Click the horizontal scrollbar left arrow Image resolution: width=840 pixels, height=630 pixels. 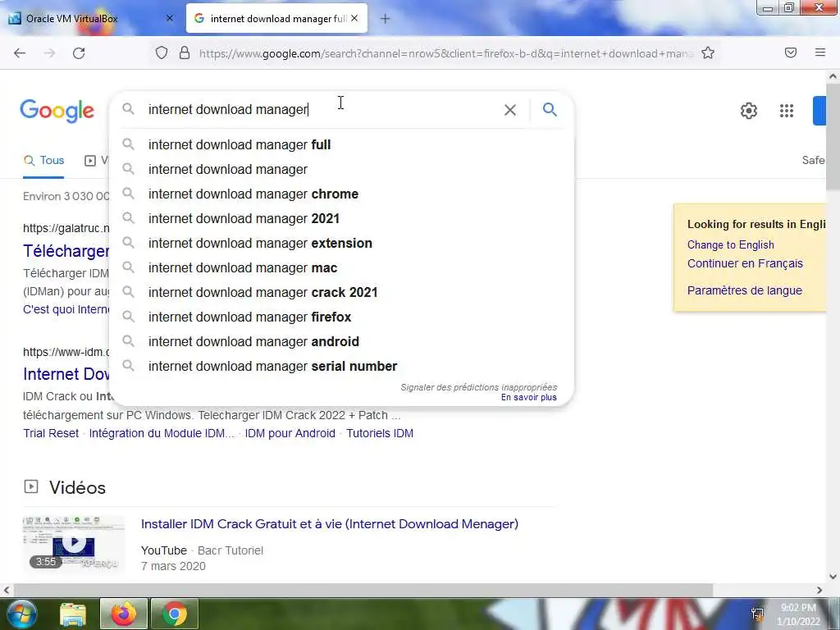7,590
